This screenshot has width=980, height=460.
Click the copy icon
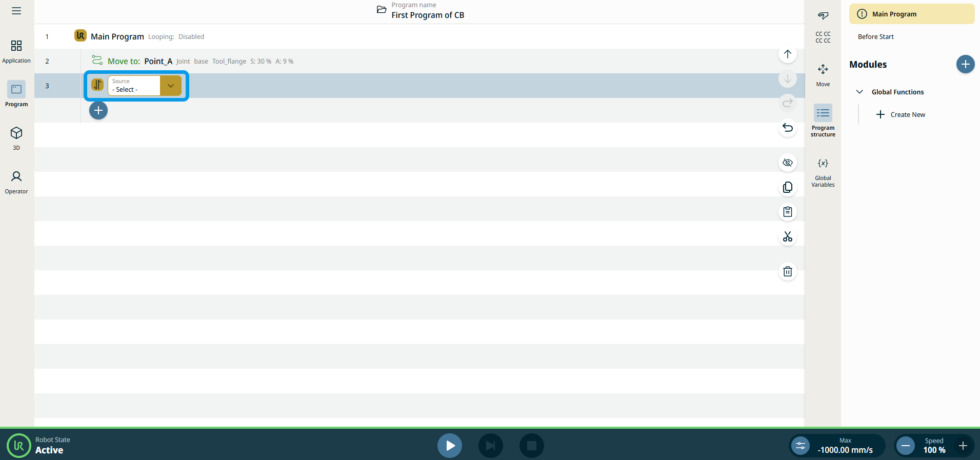coord(787,188)
